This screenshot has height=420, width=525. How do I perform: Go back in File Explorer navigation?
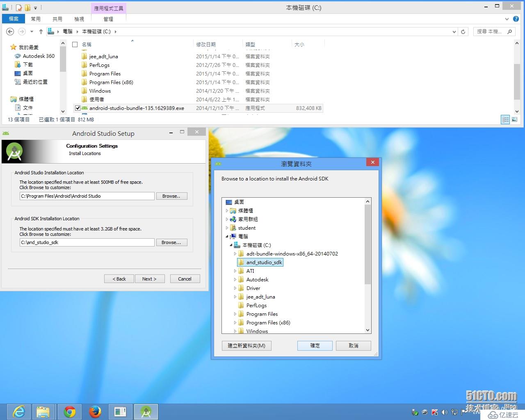coord(10,32)
